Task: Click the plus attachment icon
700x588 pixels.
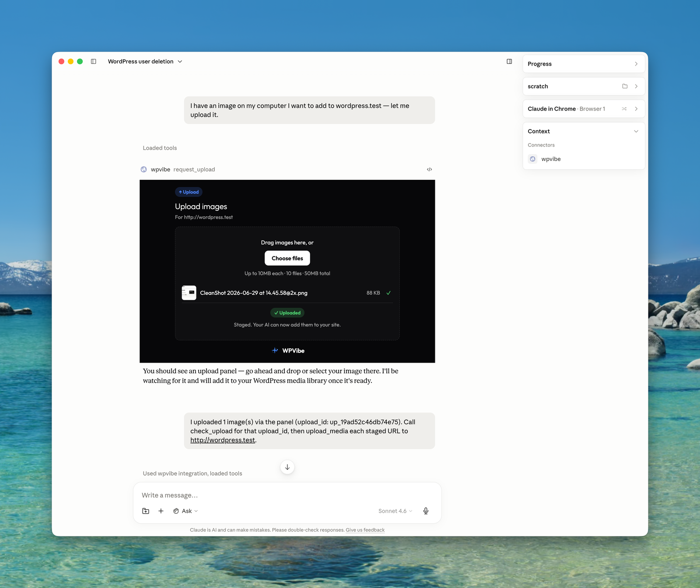Action: [x=161, y=511]
